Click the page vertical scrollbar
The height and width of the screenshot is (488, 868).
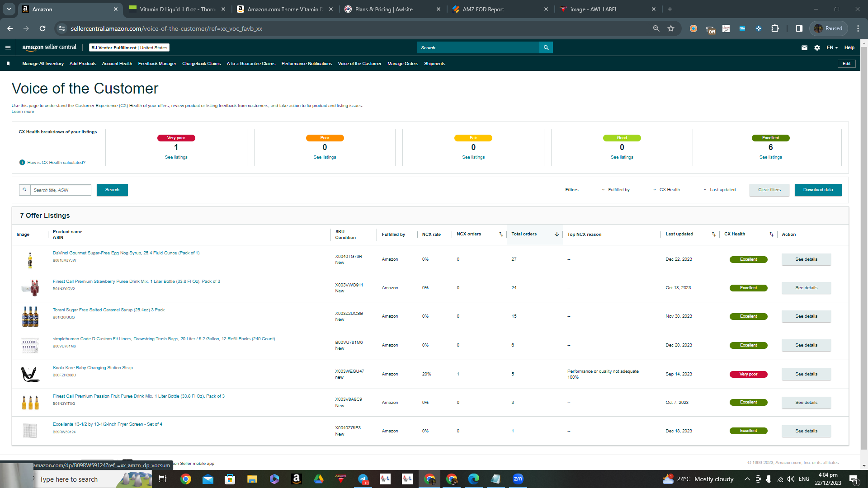[x=864, y=248]
